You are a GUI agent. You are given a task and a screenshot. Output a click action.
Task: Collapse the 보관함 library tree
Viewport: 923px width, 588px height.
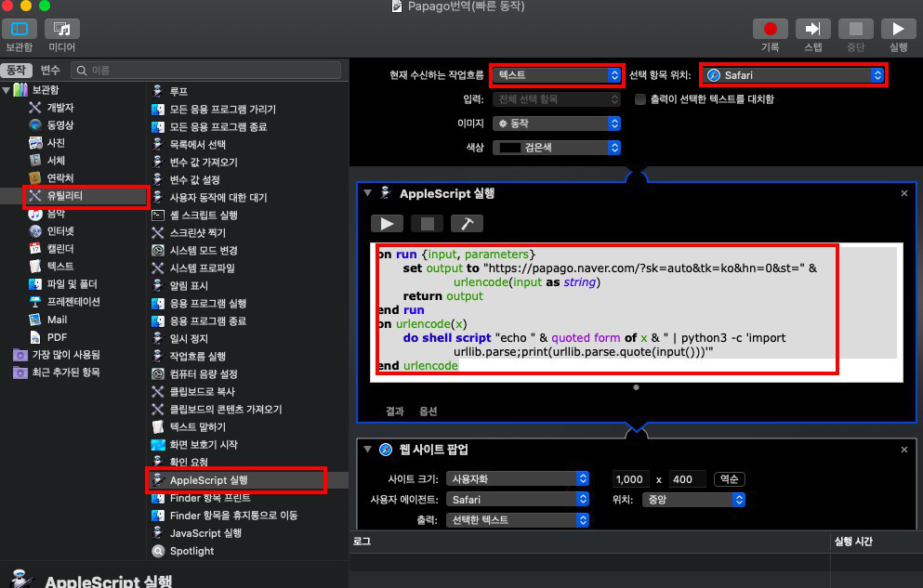[7, 90]
